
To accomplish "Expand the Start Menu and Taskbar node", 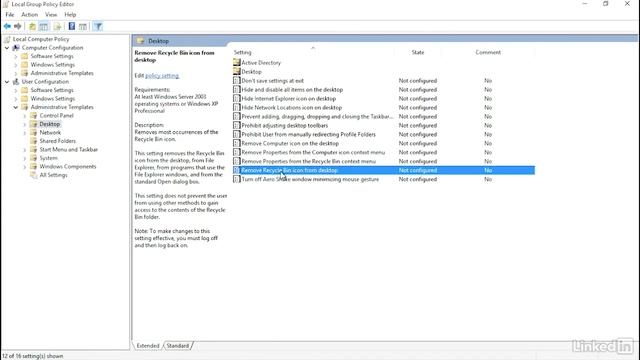I will coord(25,150).
